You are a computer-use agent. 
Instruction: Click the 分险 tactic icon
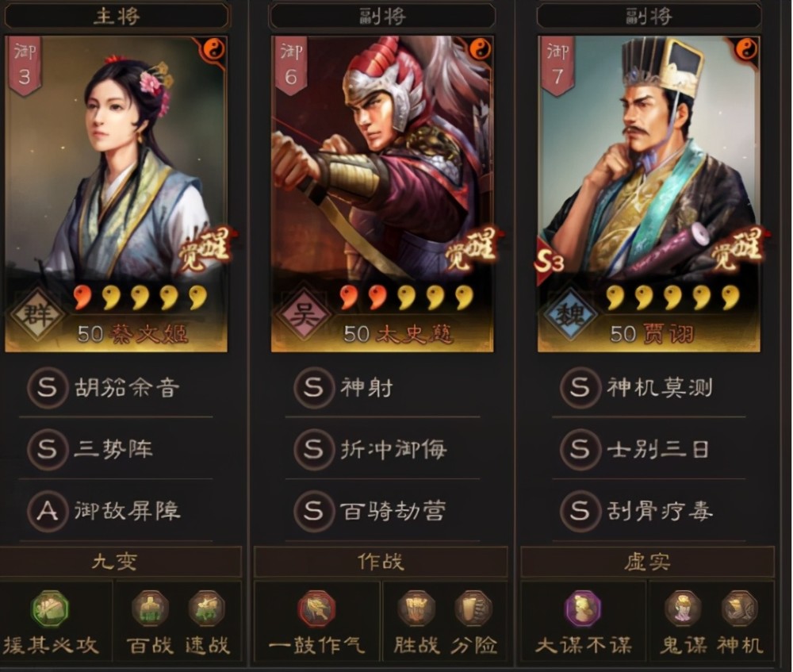(473, 609)
